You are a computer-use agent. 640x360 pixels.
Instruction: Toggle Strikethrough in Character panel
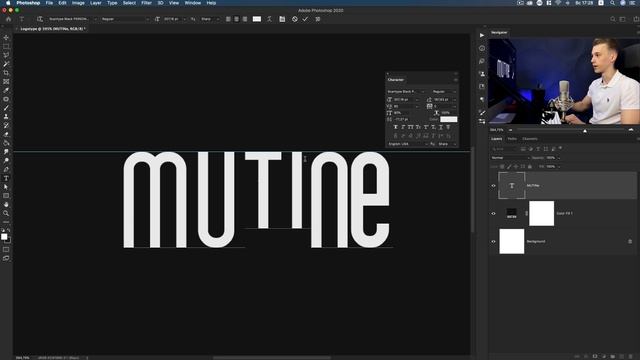(448, 127)
